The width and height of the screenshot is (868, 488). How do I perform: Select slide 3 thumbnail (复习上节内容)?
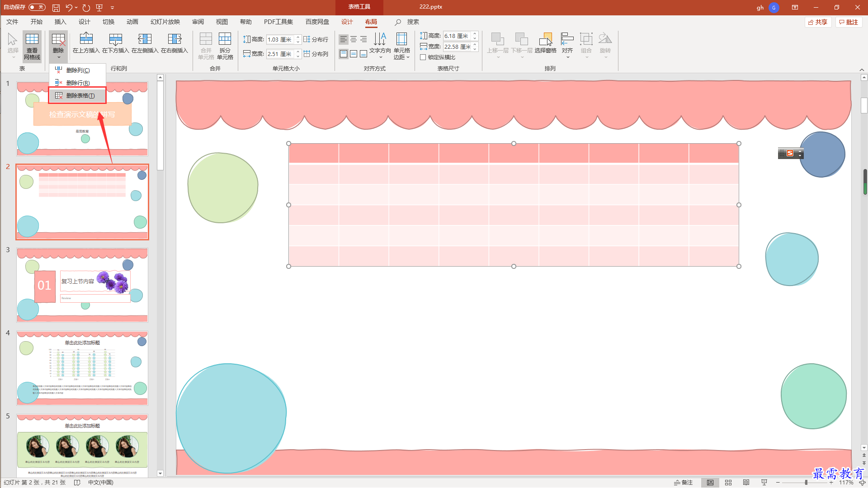tap(82, 285)
